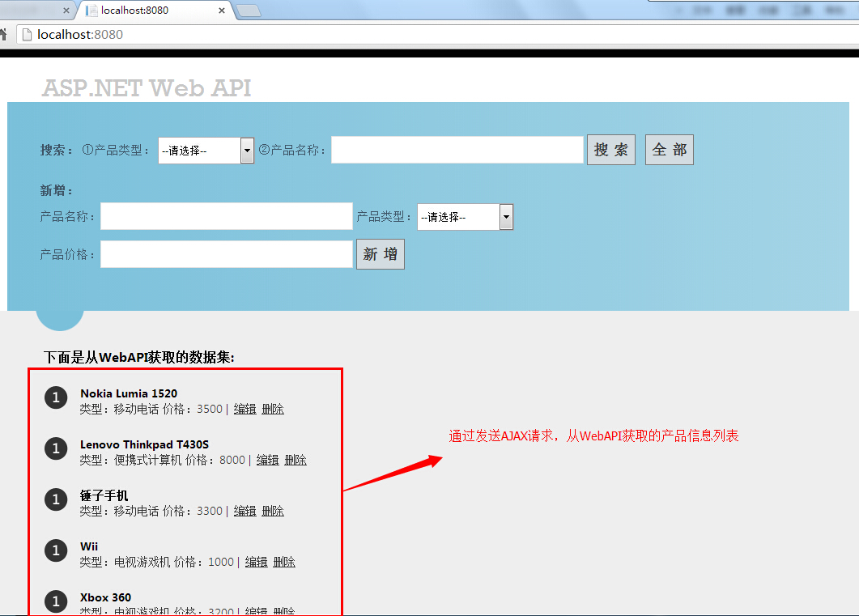Click the browser home icon
Image resolution: width=859 pixels, height=616 pixels.
(3, 35)
